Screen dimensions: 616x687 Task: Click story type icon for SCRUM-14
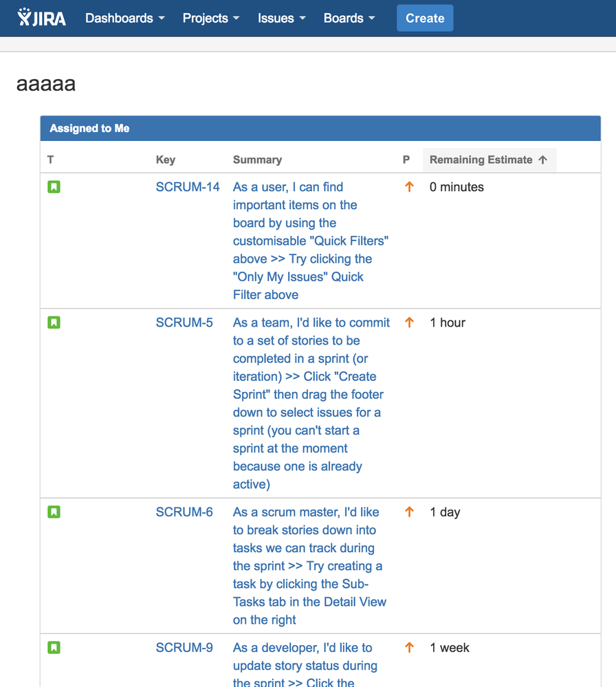[x=54, y=187]
